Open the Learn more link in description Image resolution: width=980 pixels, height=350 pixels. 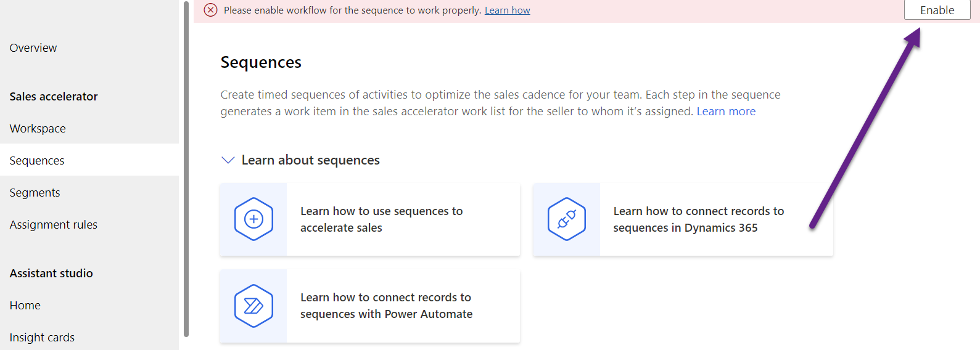point(726,112)
